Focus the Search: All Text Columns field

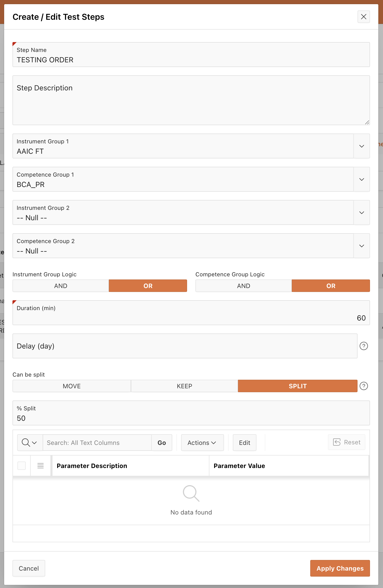[x=97, y=443]
